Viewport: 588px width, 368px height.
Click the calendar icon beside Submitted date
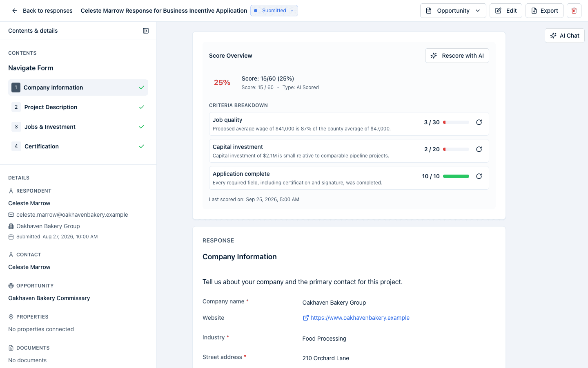tap(11, 237)
